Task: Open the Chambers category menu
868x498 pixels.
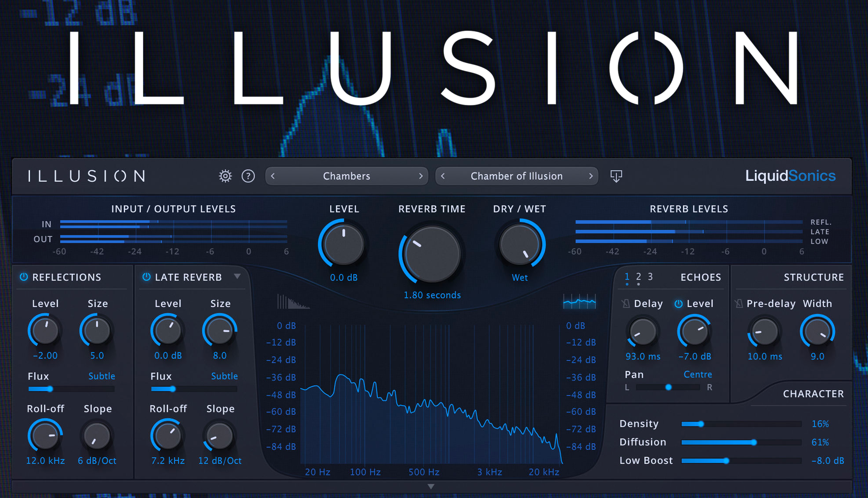Action: tap(347, 176)
